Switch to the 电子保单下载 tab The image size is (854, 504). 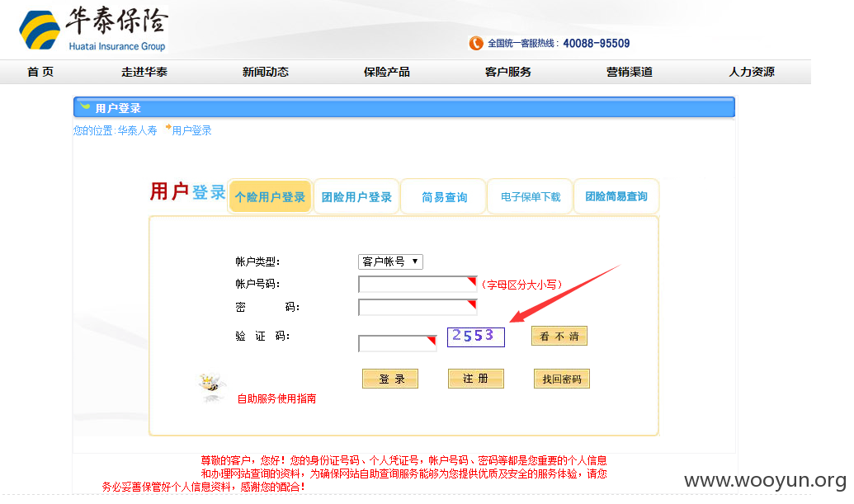(530, 196)
